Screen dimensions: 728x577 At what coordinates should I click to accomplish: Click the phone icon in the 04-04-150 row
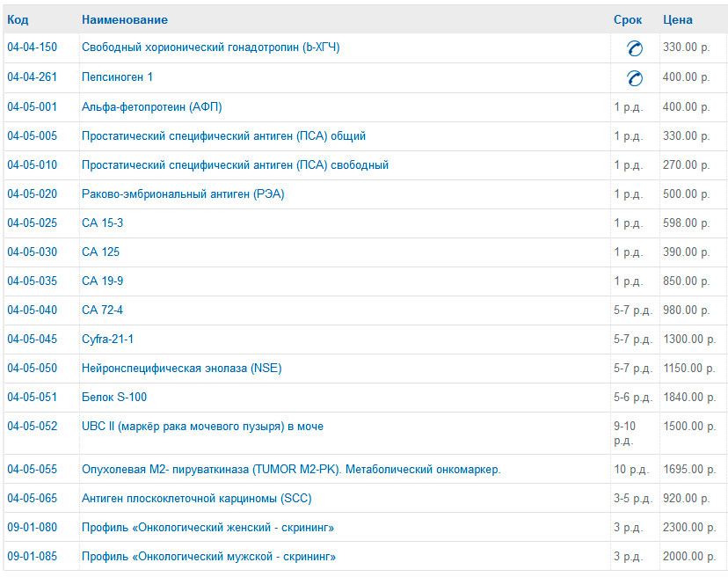coord(634,49)
